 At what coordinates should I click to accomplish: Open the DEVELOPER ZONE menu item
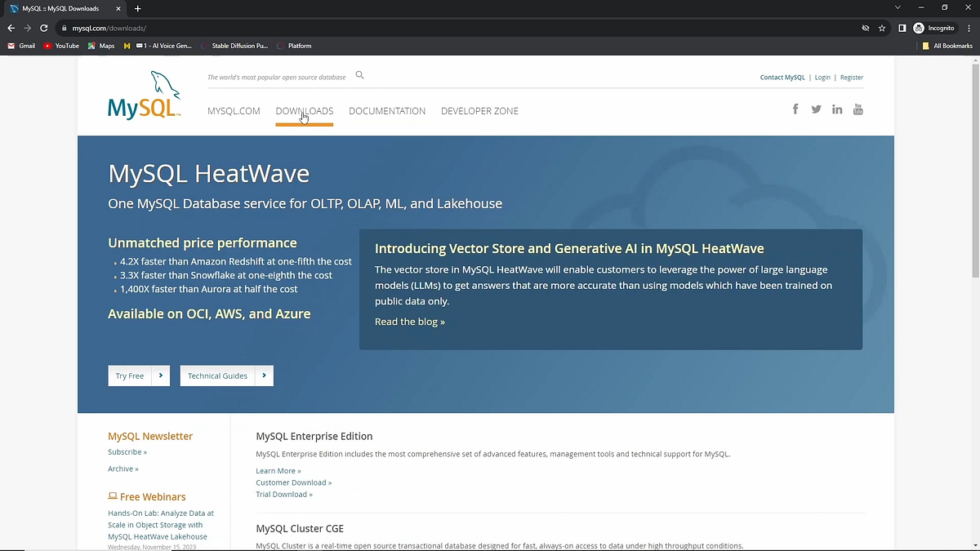pyautogui.click(x=479, y=110)
